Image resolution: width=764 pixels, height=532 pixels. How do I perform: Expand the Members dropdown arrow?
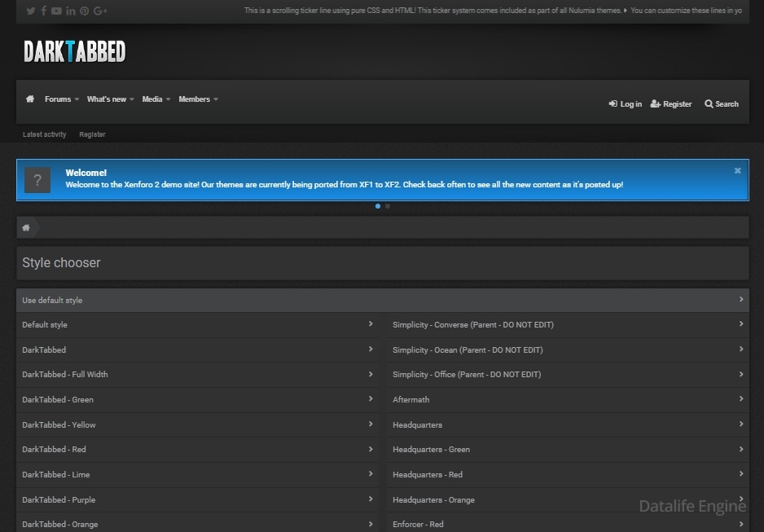(x=216, y=99)
